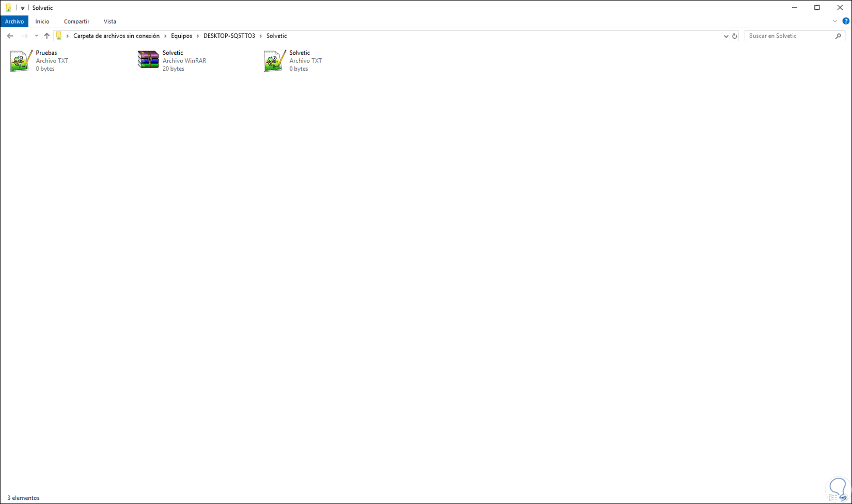The width and height of the screenshot is (852, 504).
Task: Click the folder icon in the title bar
Action: (8, 8)
